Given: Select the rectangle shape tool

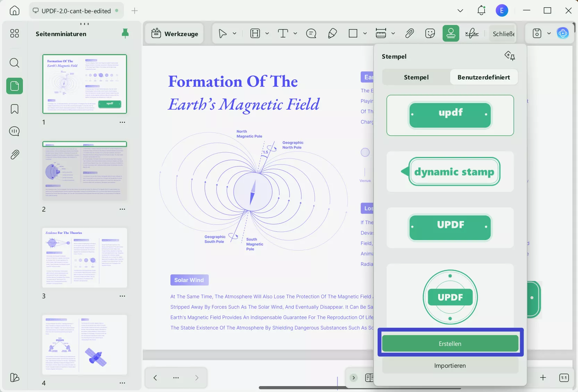Looking at the screenshot, I should tap(353, 33).
